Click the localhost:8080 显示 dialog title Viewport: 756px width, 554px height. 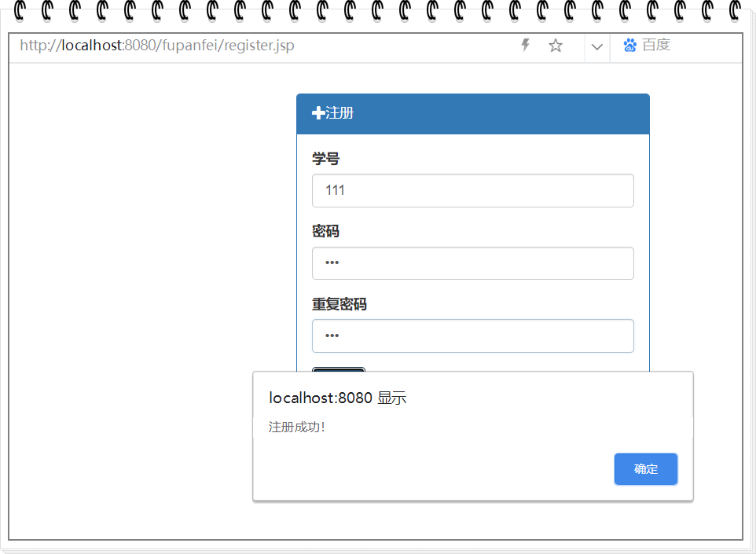[337, 398]
